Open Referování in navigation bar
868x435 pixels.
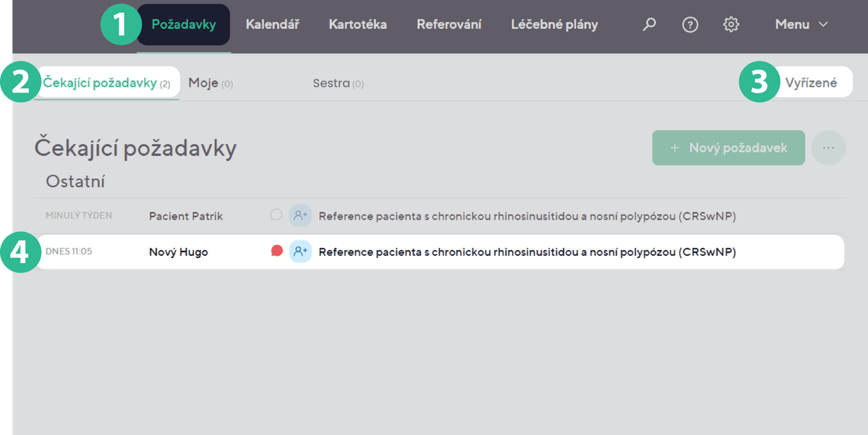click(x=448, y=25)
